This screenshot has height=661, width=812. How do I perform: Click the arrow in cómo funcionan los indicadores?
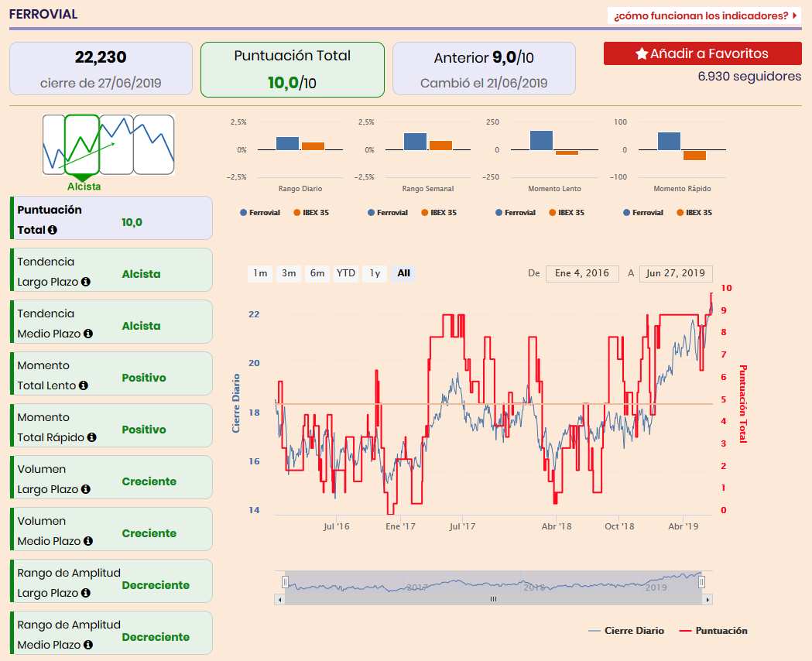[x=794, y=15]
